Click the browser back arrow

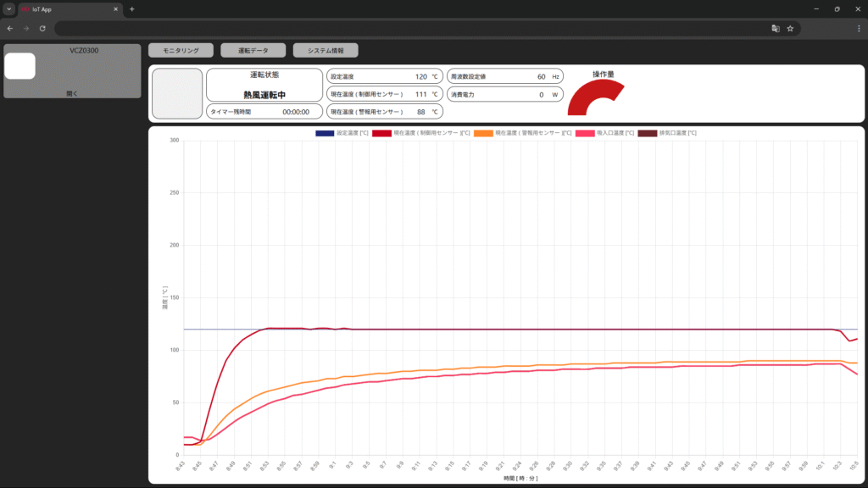(10, 28)
